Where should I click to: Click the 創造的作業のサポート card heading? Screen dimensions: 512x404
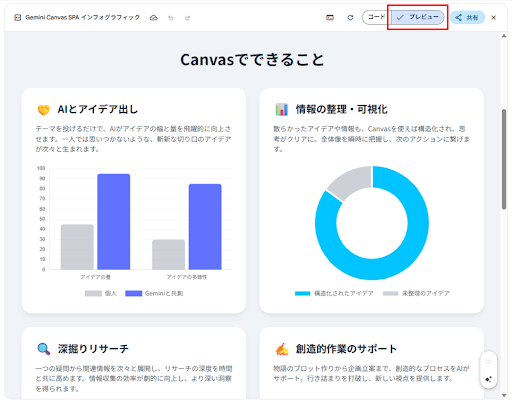click(x=346, y=349)
